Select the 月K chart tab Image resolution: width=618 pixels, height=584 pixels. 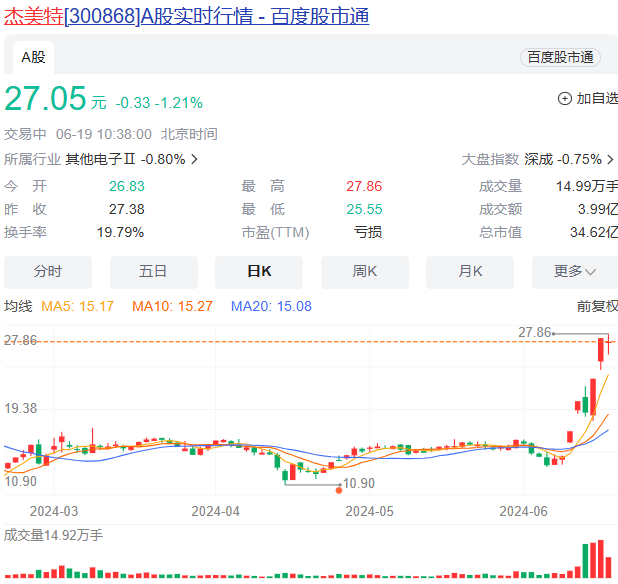(470, 272)
